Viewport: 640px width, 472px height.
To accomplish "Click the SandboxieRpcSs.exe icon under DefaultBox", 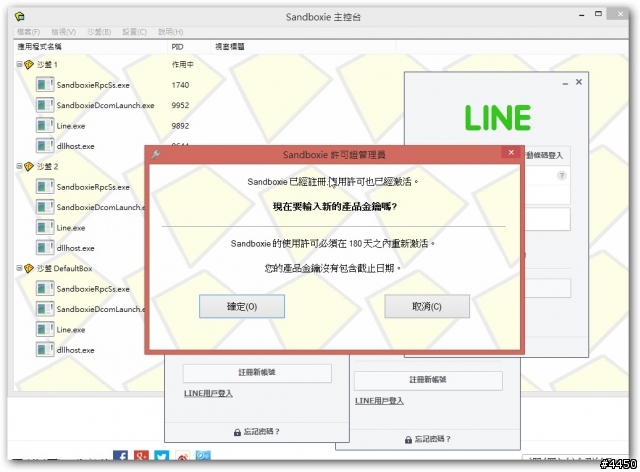I will coord(45,289).
